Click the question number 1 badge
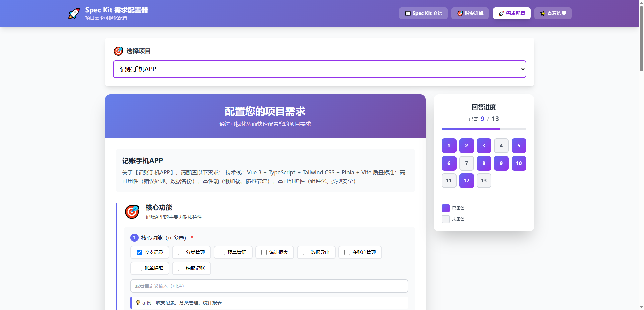The image size is (644, 310). [134, 238]
